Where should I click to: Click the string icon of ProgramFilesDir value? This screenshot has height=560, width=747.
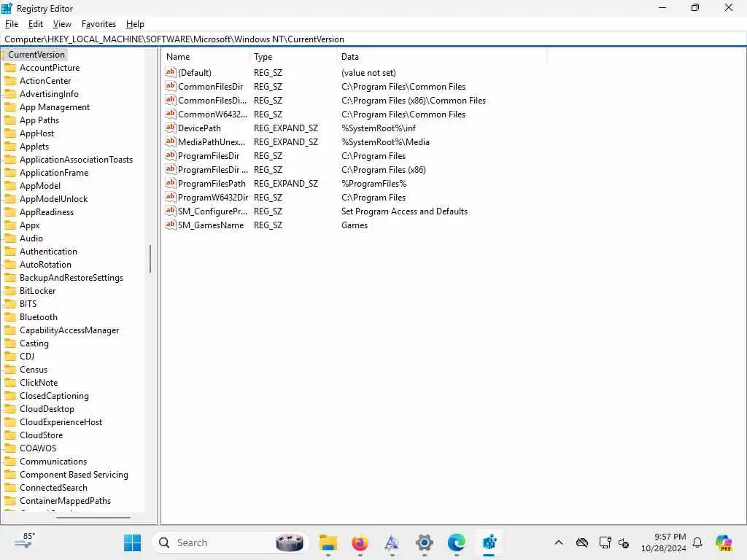[171, 155]
